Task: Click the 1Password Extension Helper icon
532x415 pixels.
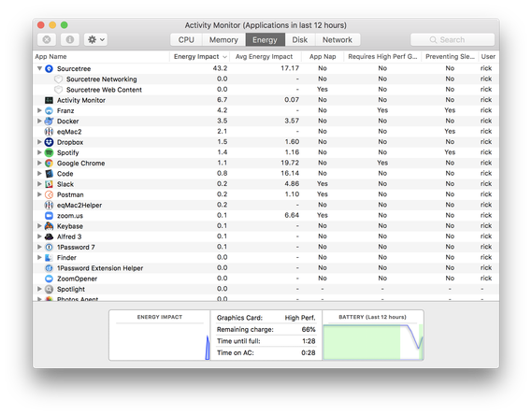Action: [x=49, y=268]
